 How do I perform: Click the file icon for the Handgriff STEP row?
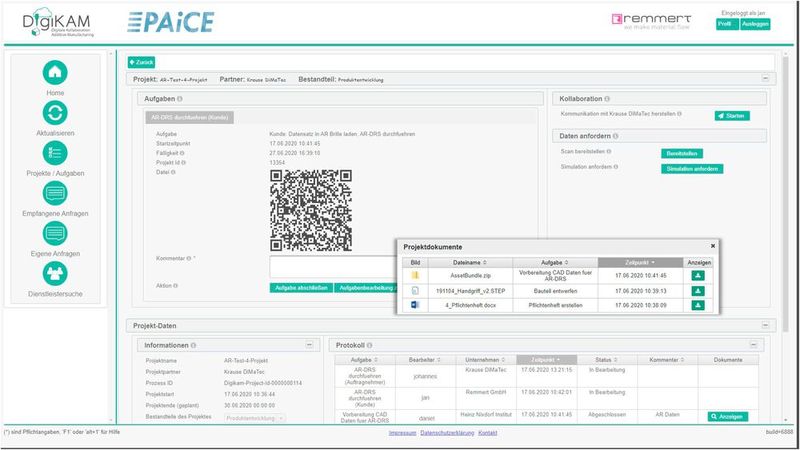(415, 291)
